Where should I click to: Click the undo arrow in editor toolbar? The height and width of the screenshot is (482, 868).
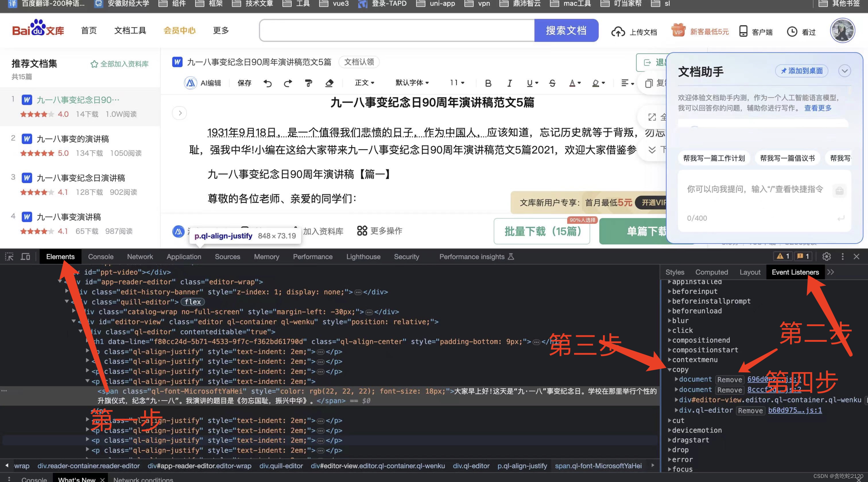click(x=268, y=83)
